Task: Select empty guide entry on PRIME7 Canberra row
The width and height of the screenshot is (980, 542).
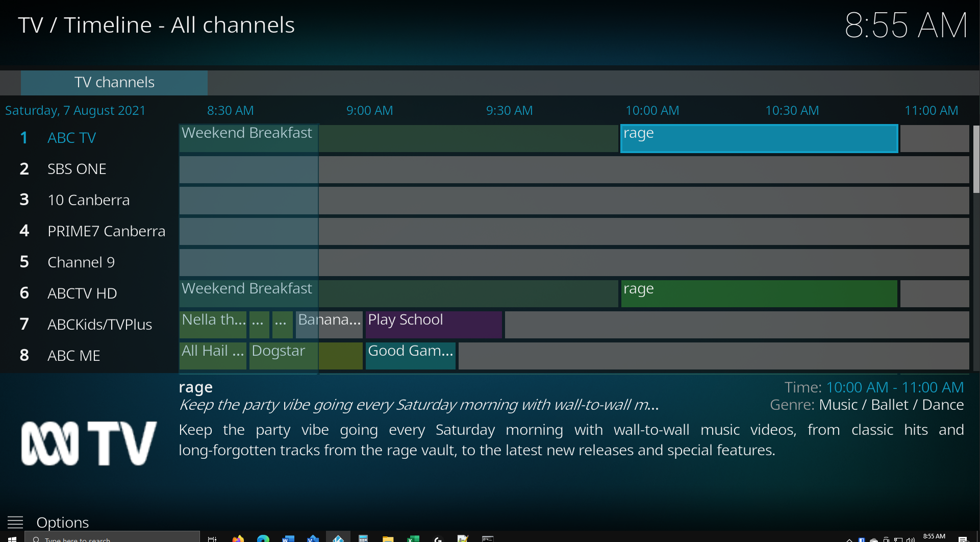Action: 574,232
